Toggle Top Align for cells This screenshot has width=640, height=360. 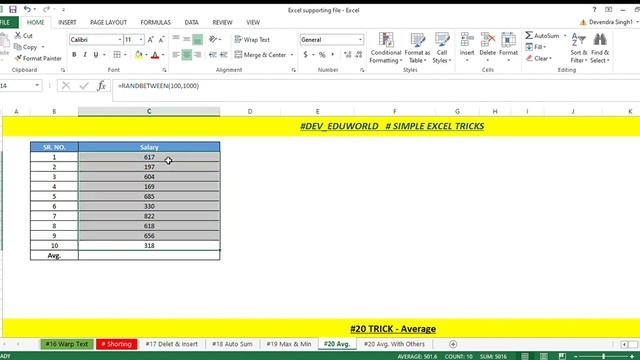point(176,39)
